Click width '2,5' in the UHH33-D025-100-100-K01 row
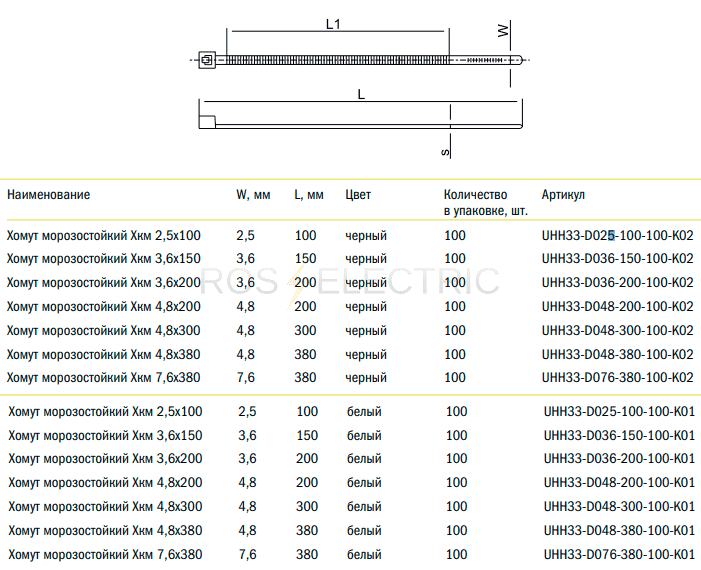Image resolution: width=701 pixels, height=570 pixels. click(247, 412)
